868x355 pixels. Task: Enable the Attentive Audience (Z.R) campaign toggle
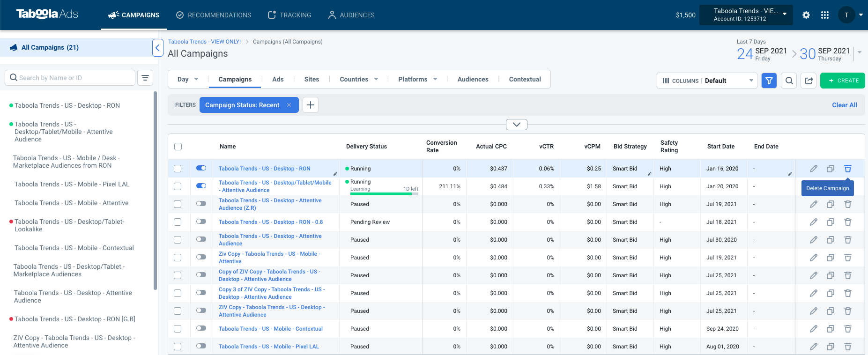tap(201, 204)
